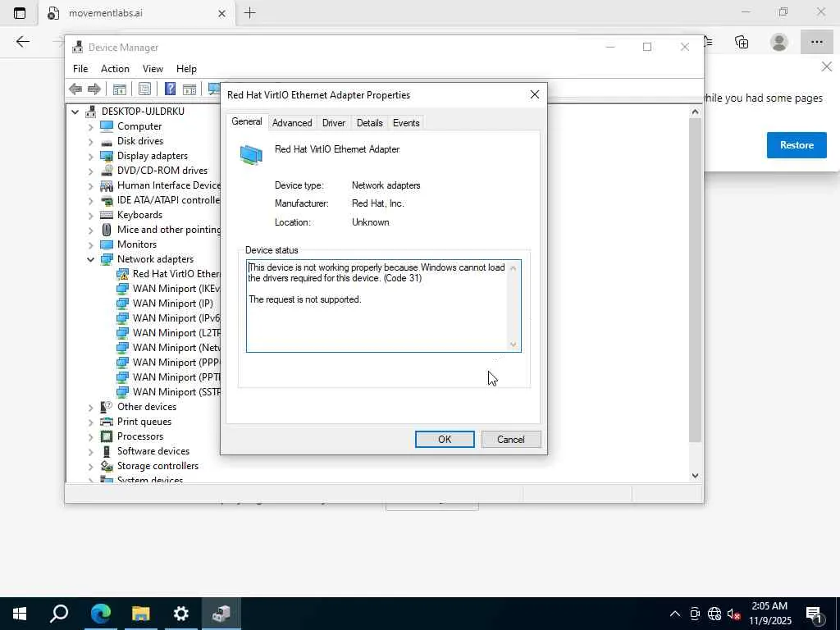The width and height of the screenshot is (840, 630).
Task: Open the File menu
Action: tap(80, 69)
